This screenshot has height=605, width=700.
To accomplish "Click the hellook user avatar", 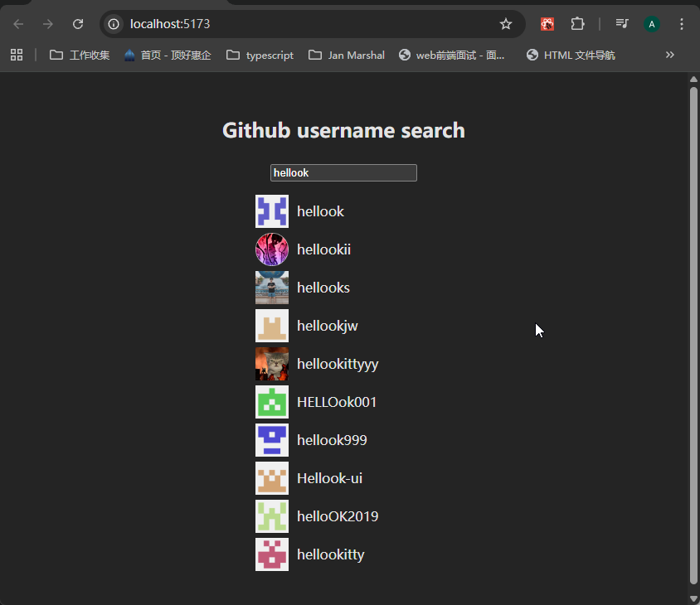I will [271, 211].
